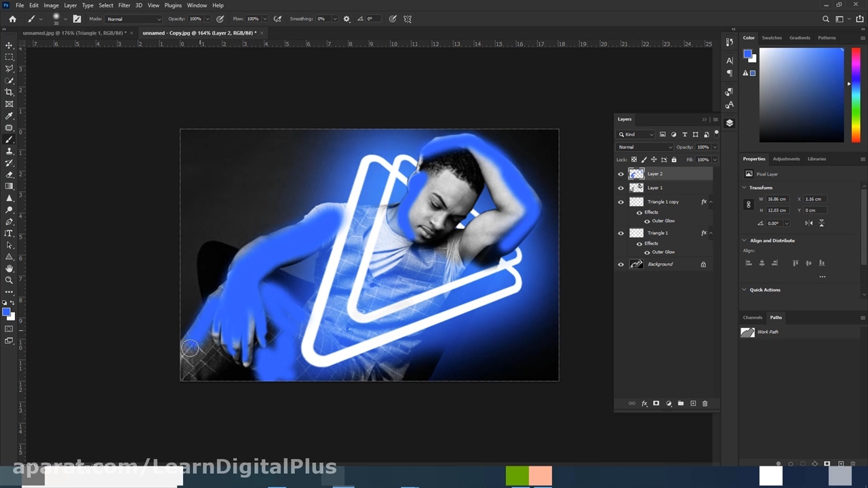This screenshot has width=868, height=488.
Task: Choose the Horizontal Type tool
Action: (9, 233)
